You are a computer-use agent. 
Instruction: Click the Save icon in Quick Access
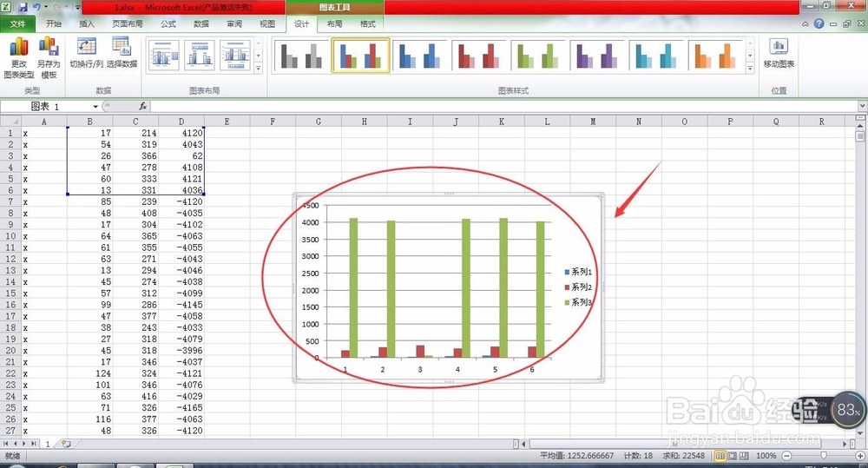[x=23, y=7]
